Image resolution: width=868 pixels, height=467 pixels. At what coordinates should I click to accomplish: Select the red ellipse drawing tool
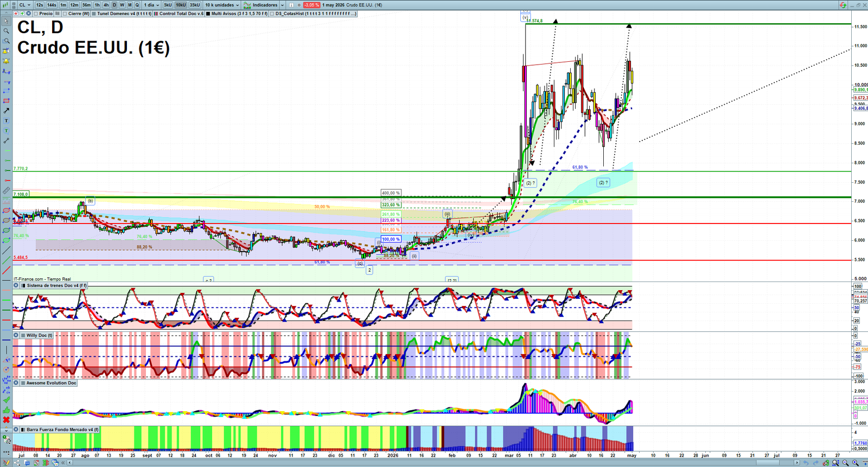tap(6, 210)
